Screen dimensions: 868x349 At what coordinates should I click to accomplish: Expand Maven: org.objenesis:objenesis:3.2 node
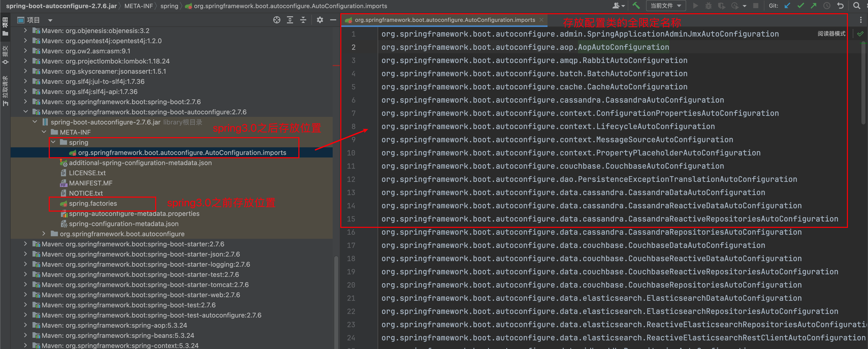point(25,31)
